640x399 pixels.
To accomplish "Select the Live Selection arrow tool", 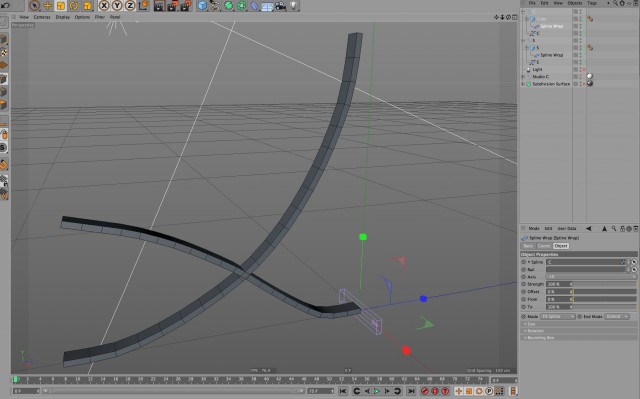I will coord(34,5).
